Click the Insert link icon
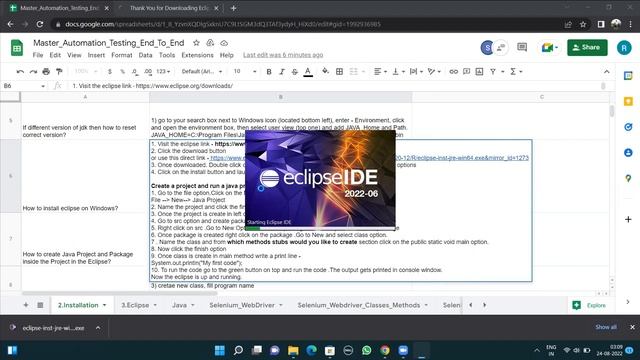Viewport: 640px width, 360px height. (x=453, y=71)
